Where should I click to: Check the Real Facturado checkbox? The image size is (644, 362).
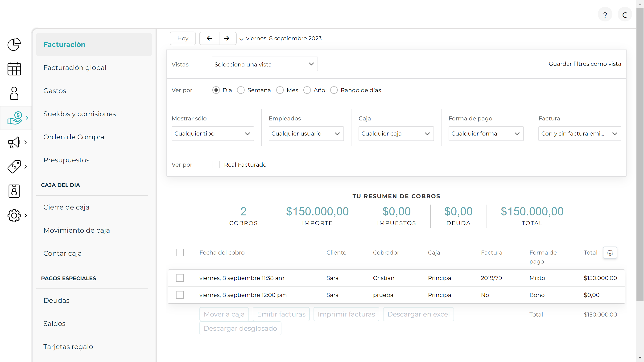[x=215, y=165]
